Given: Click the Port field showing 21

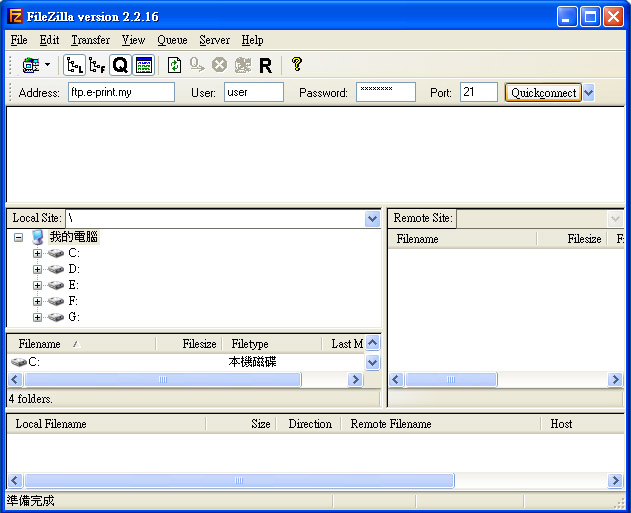Looking at the screenshot, I should 478,92.
